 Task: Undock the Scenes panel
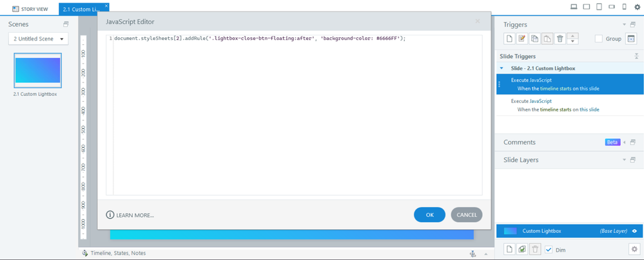[x=66, y=24]
